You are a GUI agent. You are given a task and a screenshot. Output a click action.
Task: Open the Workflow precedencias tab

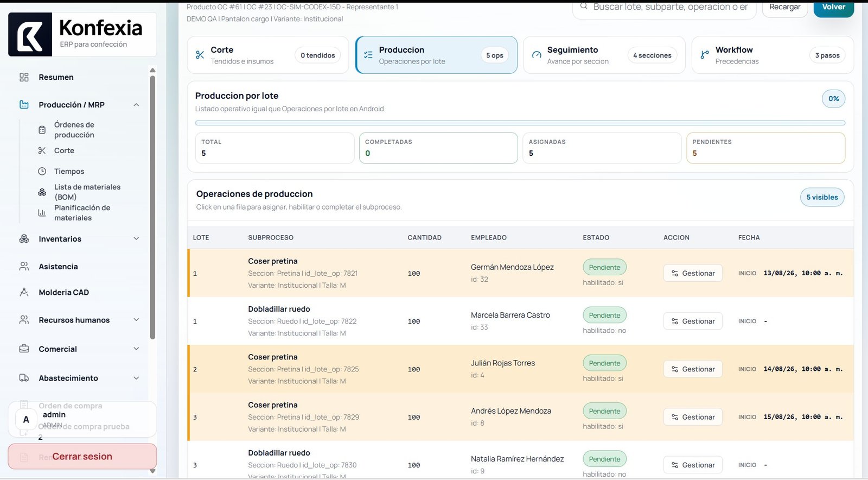tap(773, 55)
